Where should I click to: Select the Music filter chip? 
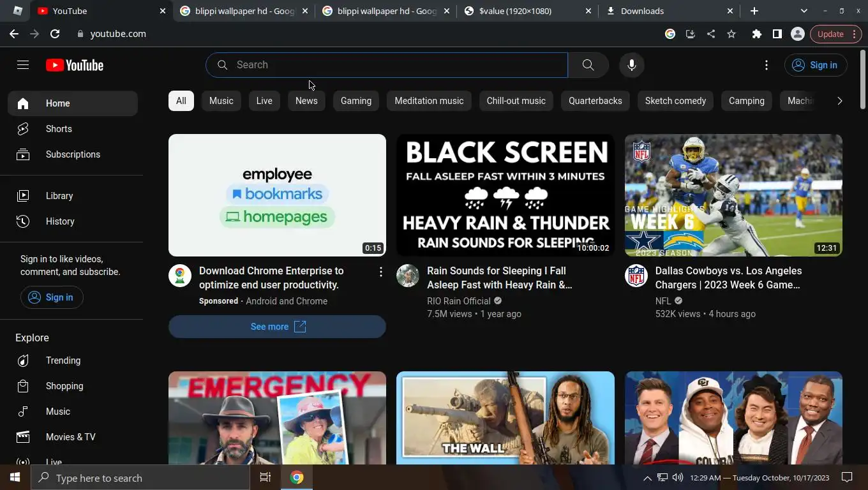click(x=221, y=101)
